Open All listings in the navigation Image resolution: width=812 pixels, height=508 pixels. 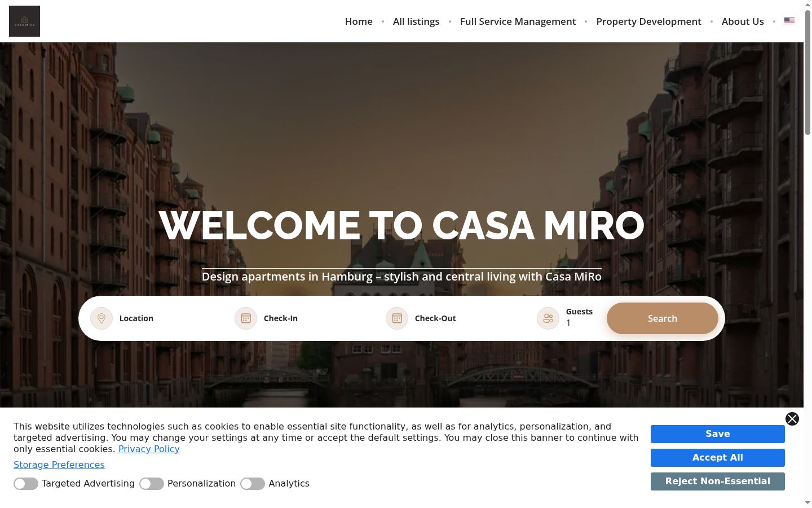point(416,21)
